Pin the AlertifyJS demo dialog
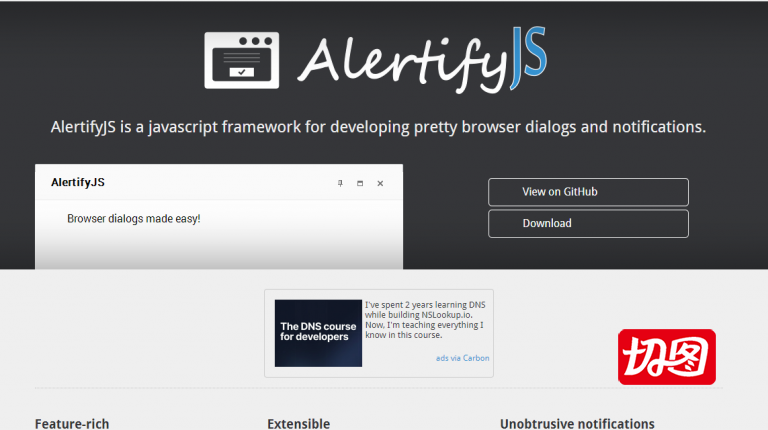Viewport: 768px width, 430px height. (340, 183)
